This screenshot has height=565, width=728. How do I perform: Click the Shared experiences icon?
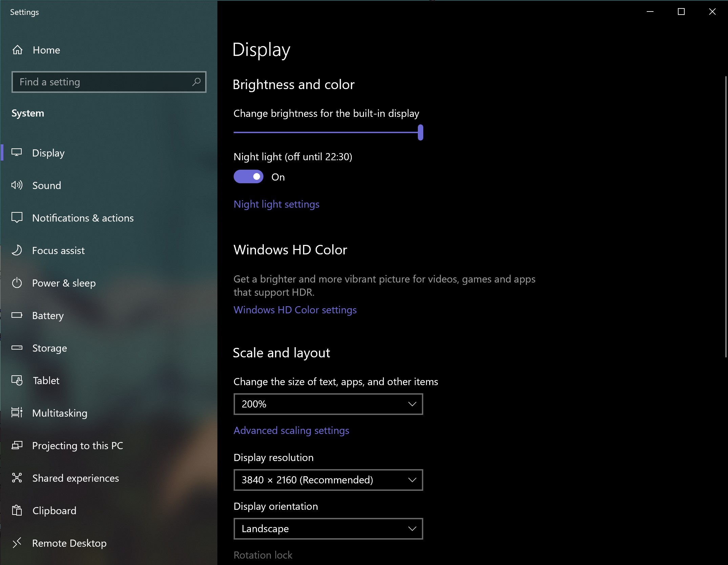click(17, 478)
